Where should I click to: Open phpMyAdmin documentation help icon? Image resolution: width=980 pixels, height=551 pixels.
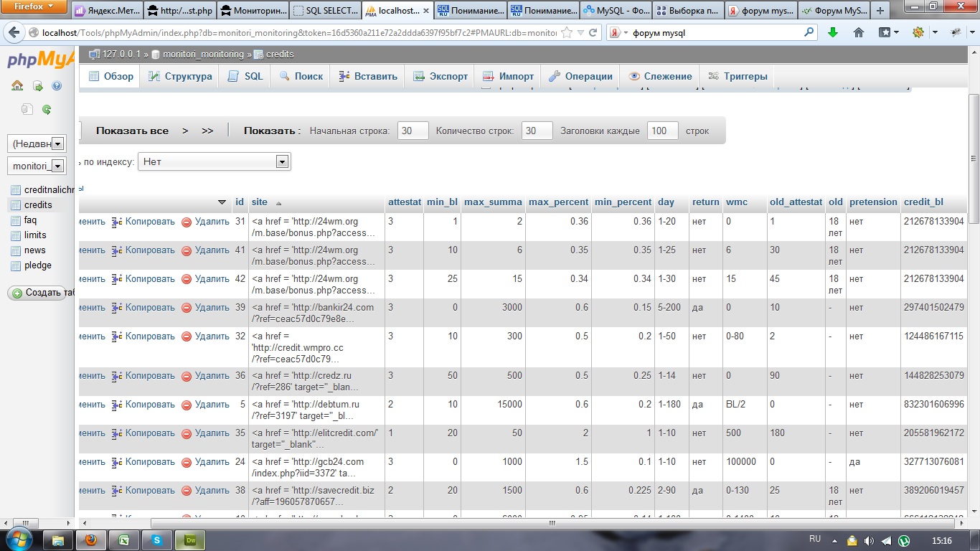(57, 86)
